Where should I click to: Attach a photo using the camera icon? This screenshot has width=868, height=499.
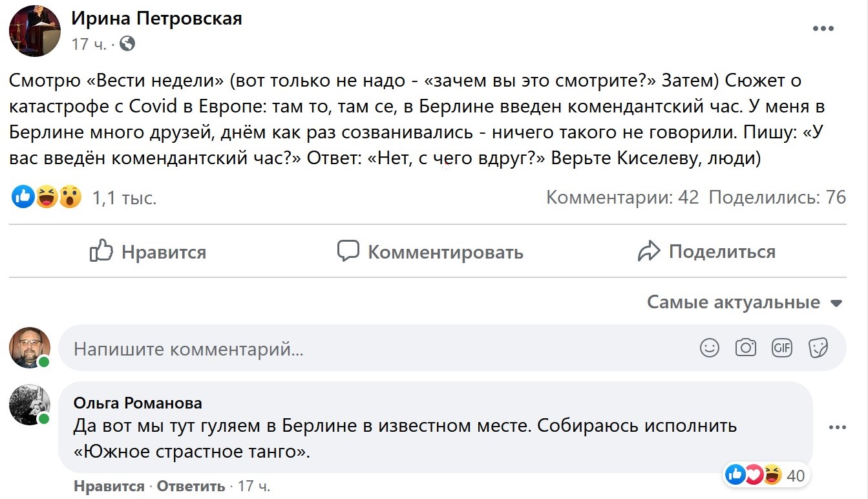pos(745,348)
